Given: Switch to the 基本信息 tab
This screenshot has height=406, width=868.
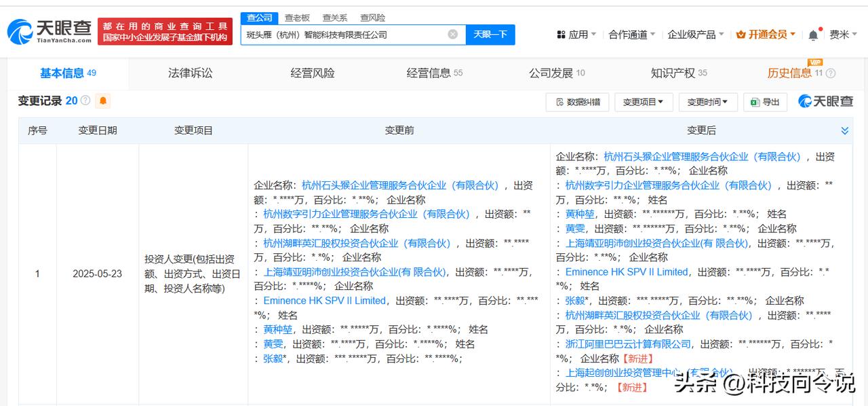Looking at the screenshot, I should coord(68,73).
